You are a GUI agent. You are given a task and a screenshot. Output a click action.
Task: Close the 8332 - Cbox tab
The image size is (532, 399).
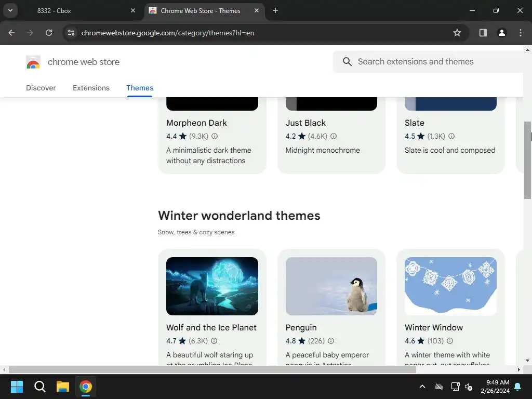point(133,11)
